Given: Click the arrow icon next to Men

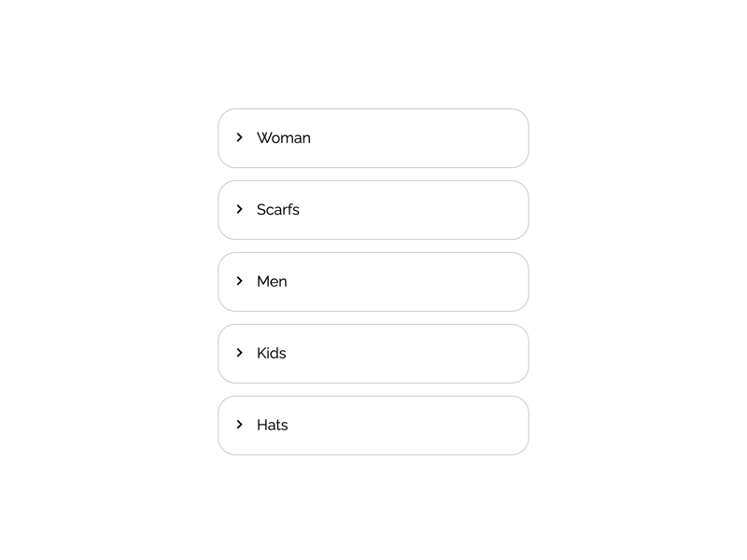Looking at the screenshot, I should click(240, 281).
